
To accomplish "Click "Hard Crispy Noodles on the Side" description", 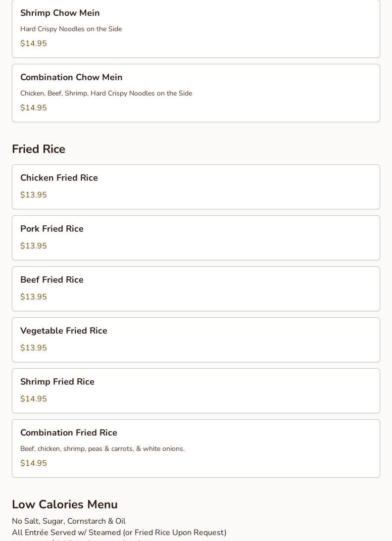I will click(x=71, y=29).
